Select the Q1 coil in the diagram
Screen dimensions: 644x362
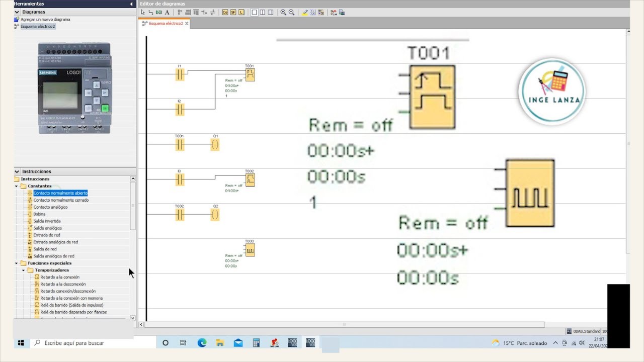(215, 145)
